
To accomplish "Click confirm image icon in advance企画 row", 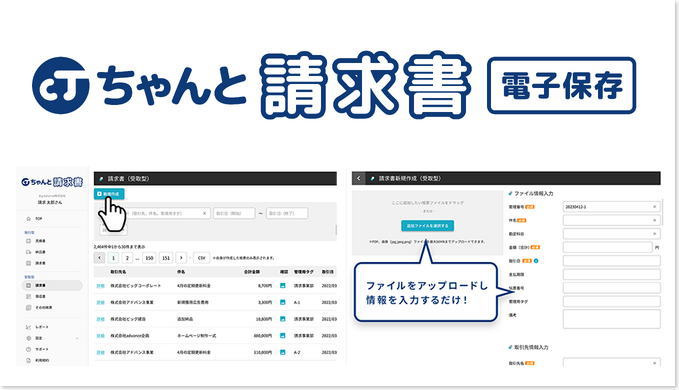I will (x=283, y=335).
